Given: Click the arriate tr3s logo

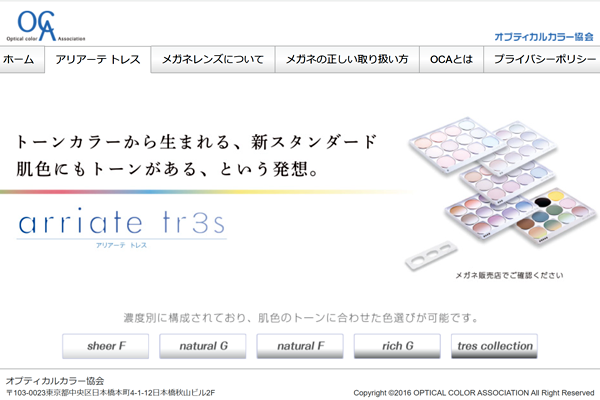Looking at the screenshot, I should pos(121,220).
